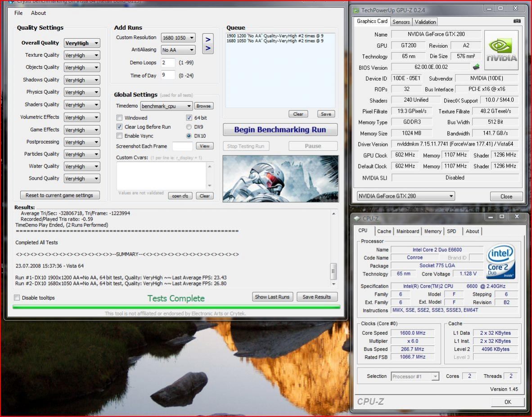Click OK in the CPU-Z window
Viewport: 532px width, 417px height.
(x=508, y=402)
